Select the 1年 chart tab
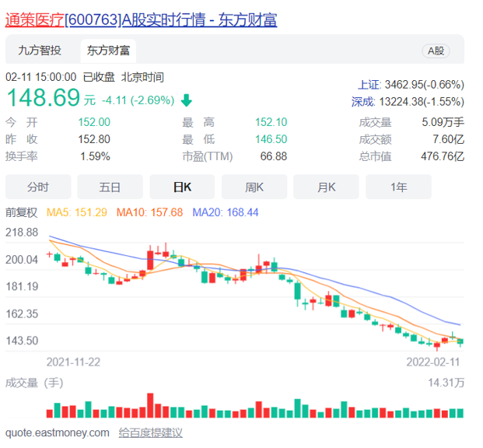The image size is (483, 448). (398, 187)
